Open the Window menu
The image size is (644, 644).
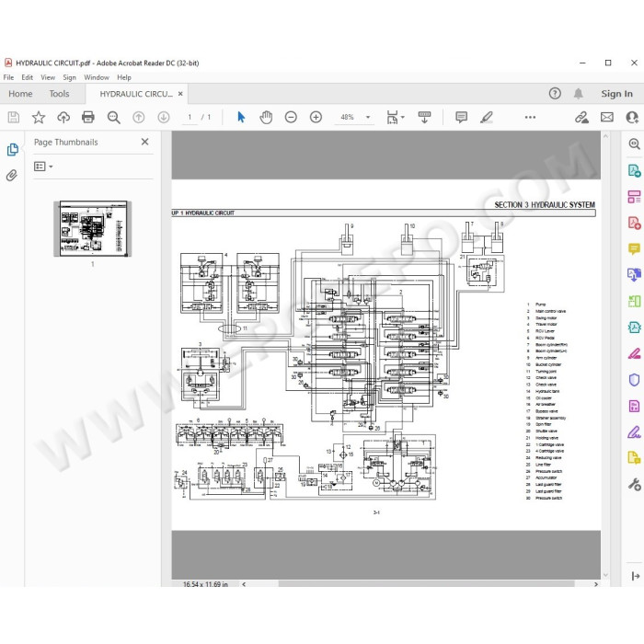tap(97, 77)
